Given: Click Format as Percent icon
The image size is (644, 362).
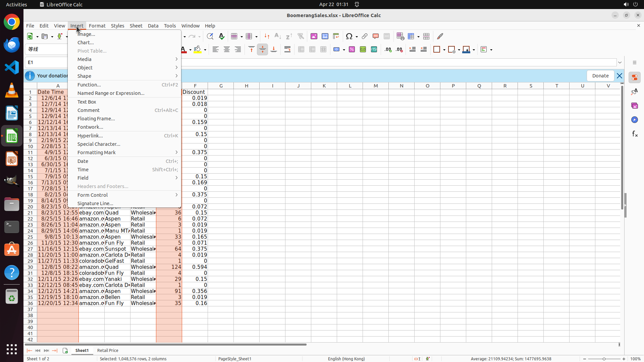Looking at the screenshot, I should [x=352, y=50].
